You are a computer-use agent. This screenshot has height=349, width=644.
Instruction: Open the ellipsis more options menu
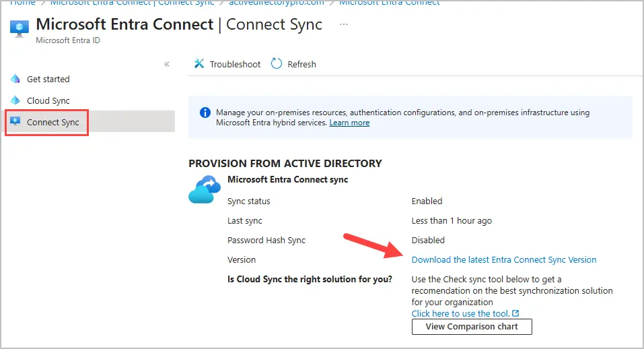click(345, 25)
